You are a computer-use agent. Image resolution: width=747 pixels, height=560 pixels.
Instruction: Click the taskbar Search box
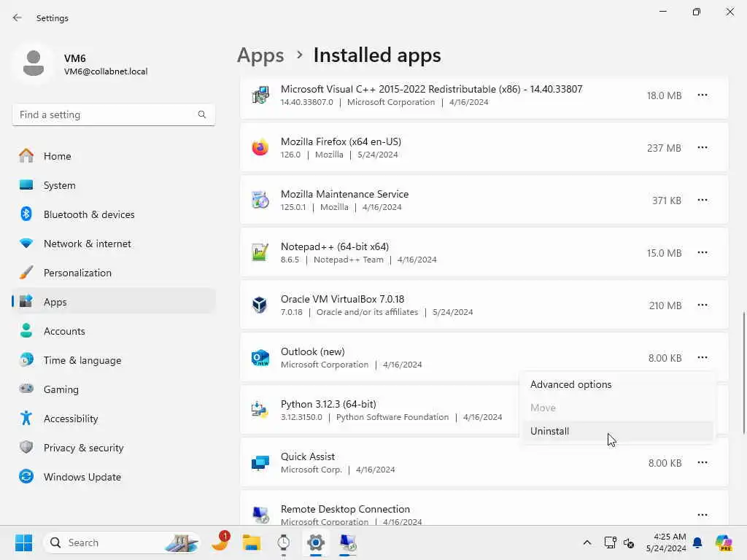point(122,542)
